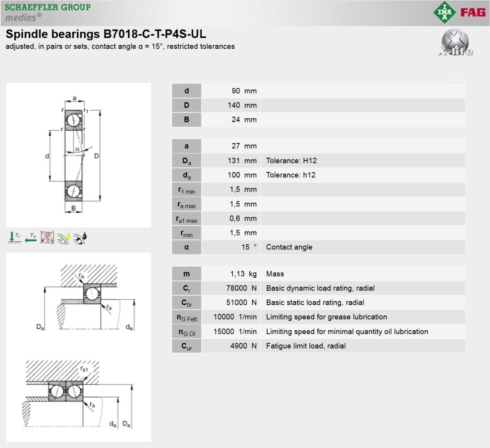Click the crossed-out not-sealed bearing icon
Screen dimensions: 490x448
47,237
